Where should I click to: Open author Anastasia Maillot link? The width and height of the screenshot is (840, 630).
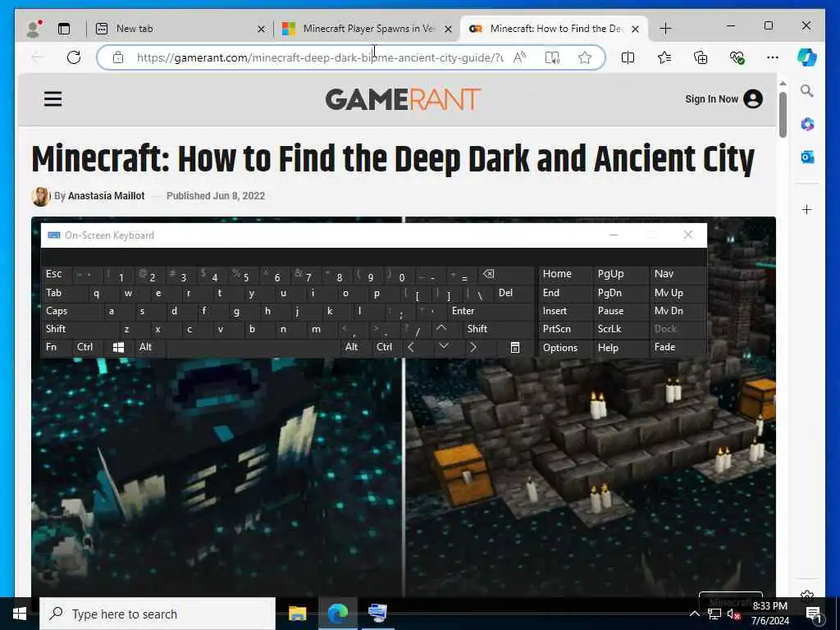click(x=106, y=196)
